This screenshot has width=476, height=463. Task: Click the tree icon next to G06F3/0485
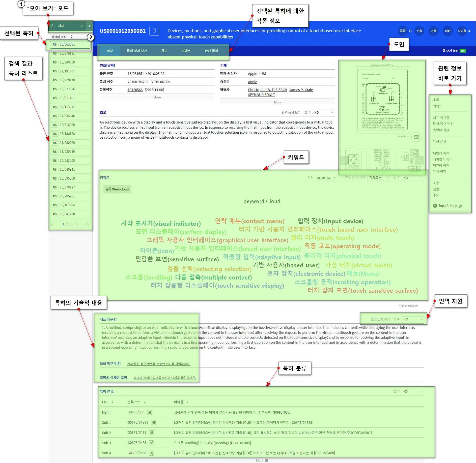[x=151, y=443]
